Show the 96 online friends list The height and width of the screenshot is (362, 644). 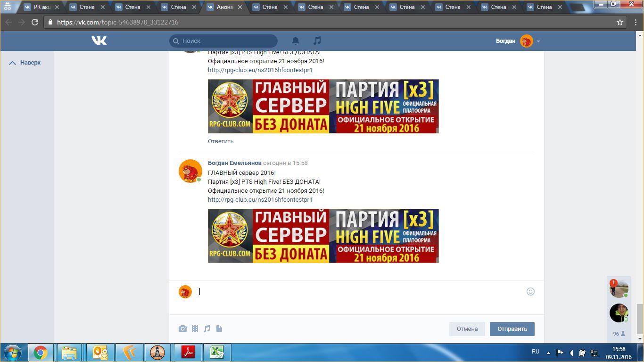click(x=619, y=334)
